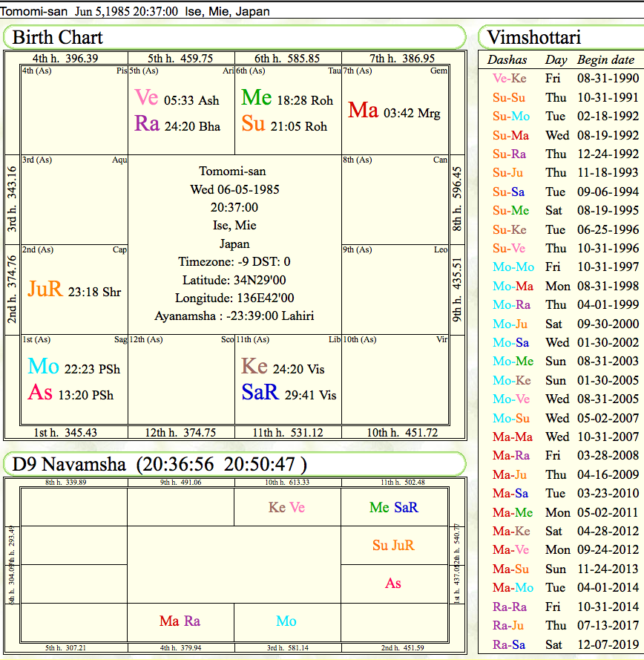The width and height of the screenshot is (644, 660).
Task: Click Mars (Ma) at 03:42 Mrg in Gemini
Action: coord(364,111)
